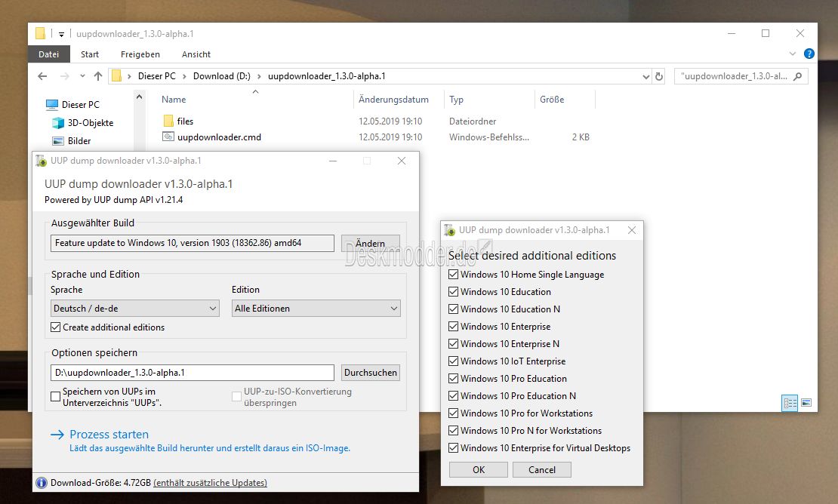
Task: Enable Speichern von UUPs im Unterverzeichnis checkbox
Action: click(x=56, y=397)
